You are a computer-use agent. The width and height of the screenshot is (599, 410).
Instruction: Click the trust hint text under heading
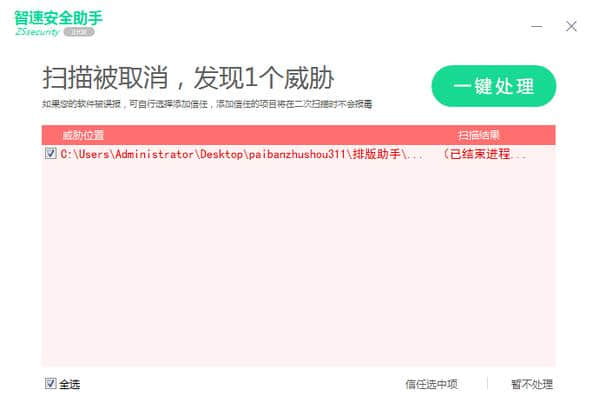(207, 104)
